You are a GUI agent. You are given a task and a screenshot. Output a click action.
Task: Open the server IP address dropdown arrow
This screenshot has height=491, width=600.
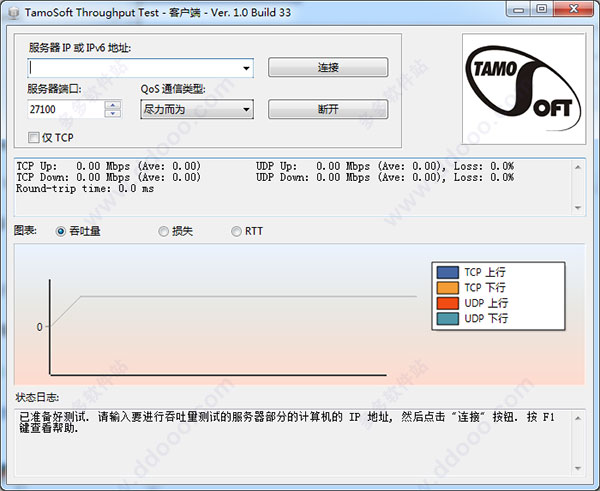[x=246, y=68]
